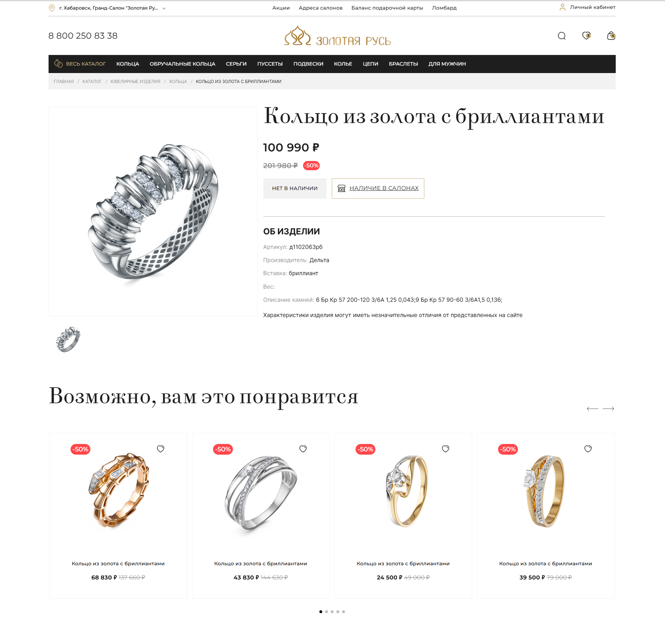Open the СЕРЬГИ category
Screen dimensions: 665x644
point(236,64)
